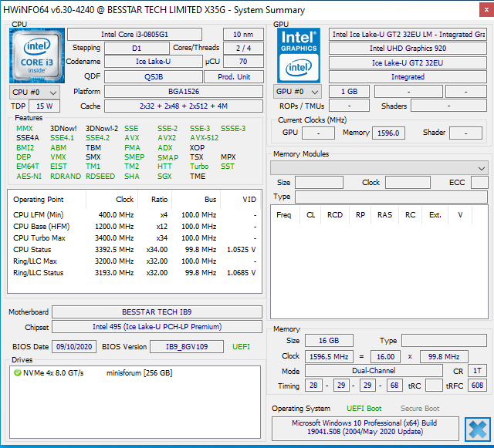The height and width of the screenshot is (448, 494).
Task: Click the Intel 495 chipset field
Action: [x=157, y=327]
